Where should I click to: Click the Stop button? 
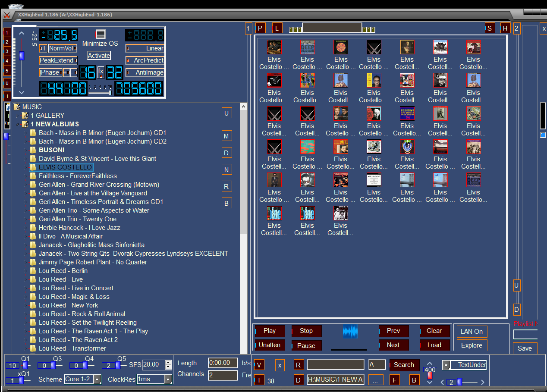point(306,331)
